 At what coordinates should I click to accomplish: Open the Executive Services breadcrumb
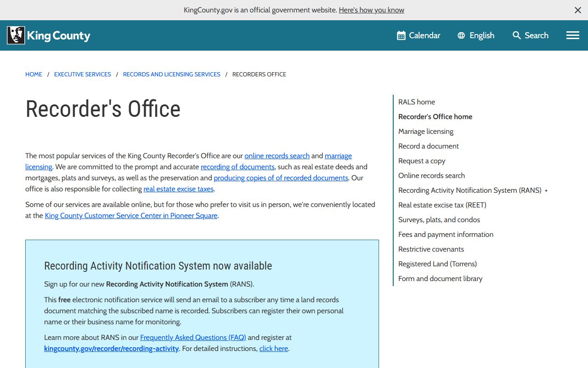(x=83, y=75)
